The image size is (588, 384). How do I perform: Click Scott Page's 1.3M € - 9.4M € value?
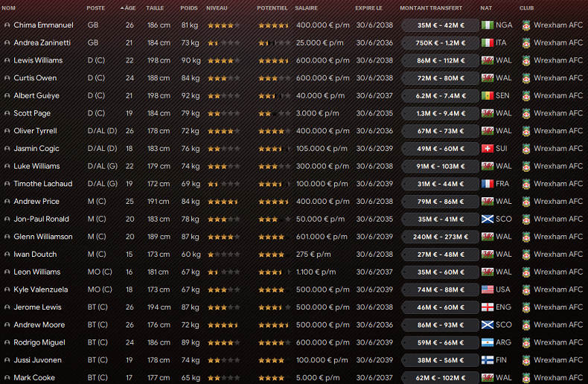click(440, 113)
